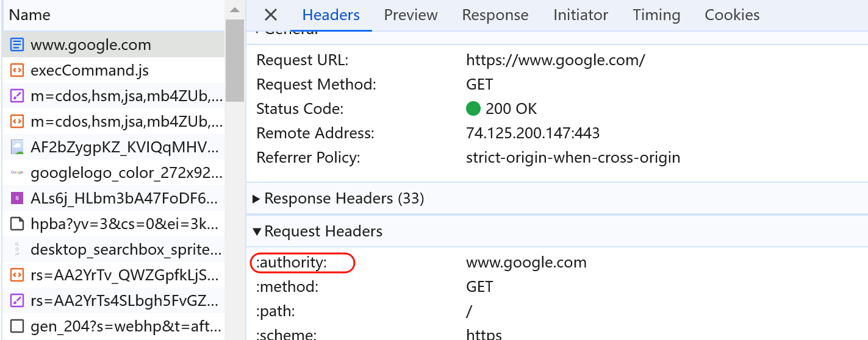
Task: Click the scroll-up arrow above the request list
Action: [234, 10]
